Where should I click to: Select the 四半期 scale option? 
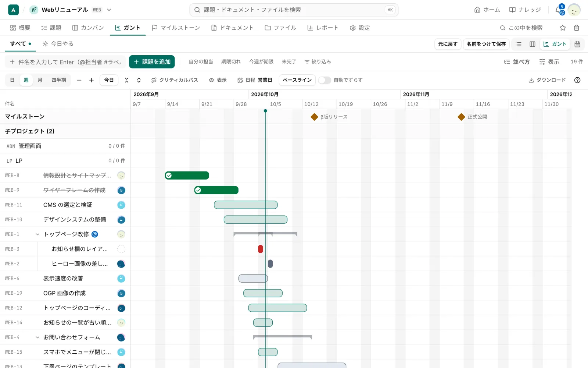click(59, 80)
